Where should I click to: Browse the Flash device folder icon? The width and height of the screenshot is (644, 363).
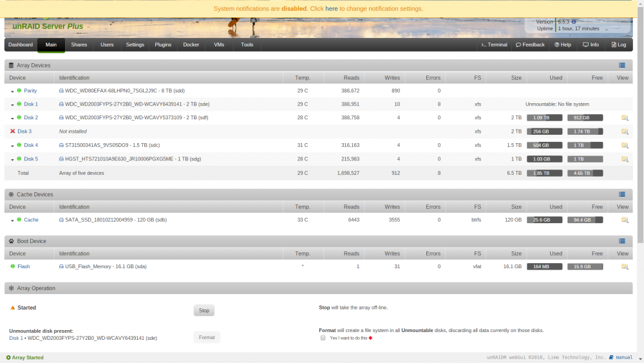(x=625, y=267)
